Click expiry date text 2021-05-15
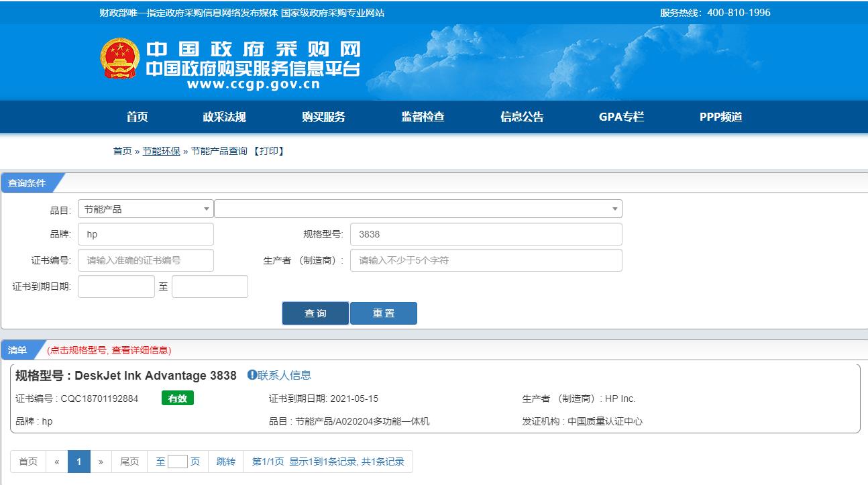Screen dimensions: 868x485 [x=354, y=398]
